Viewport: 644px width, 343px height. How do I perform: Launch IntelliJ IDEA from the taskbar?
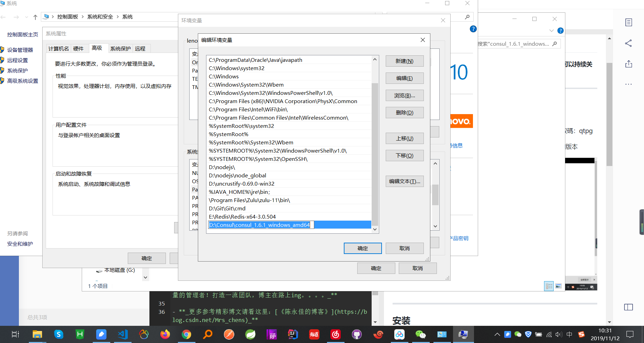click(x=293, y=334)
